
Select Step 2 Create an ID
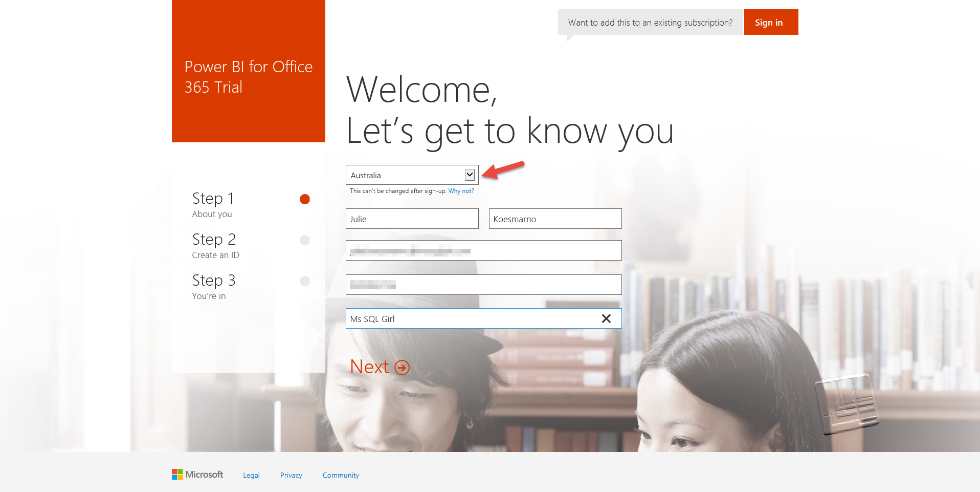tap(215, 245)
